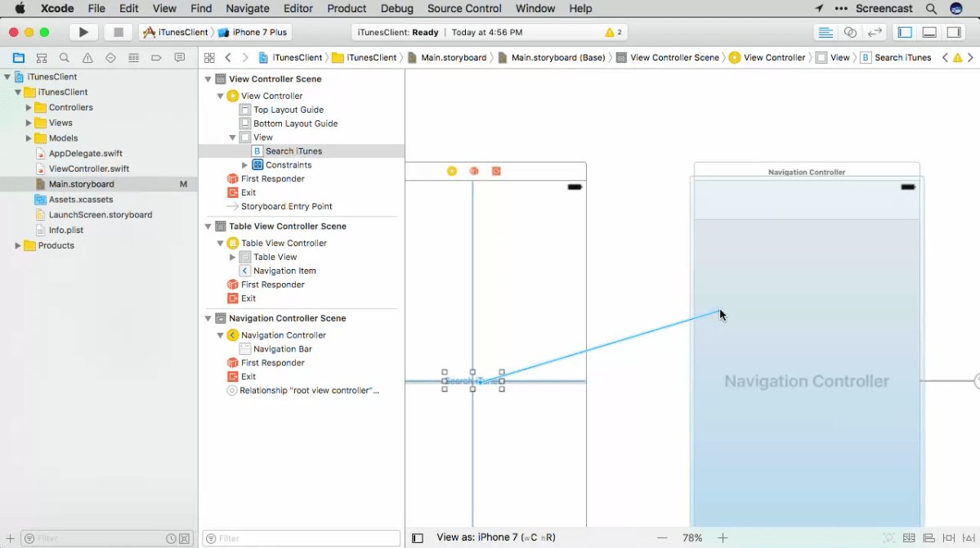Open the Find menu

click(201, 8)
